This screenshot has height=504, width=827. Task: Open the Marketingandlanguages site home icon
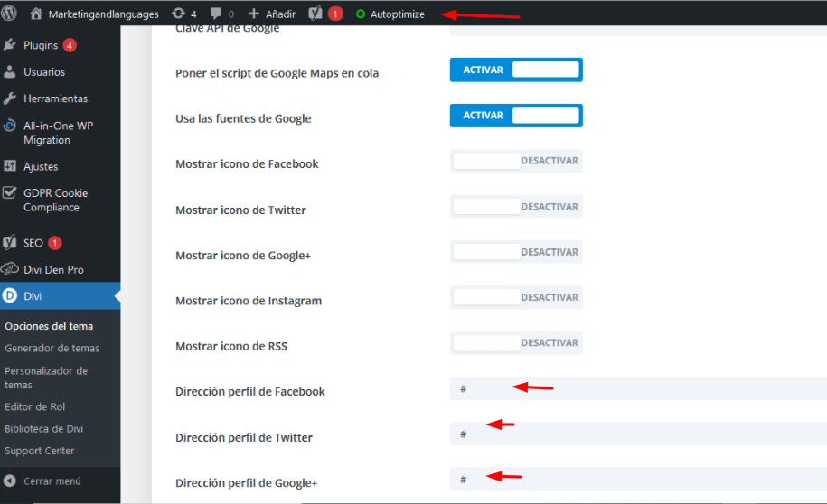click(x=36, y=14)
